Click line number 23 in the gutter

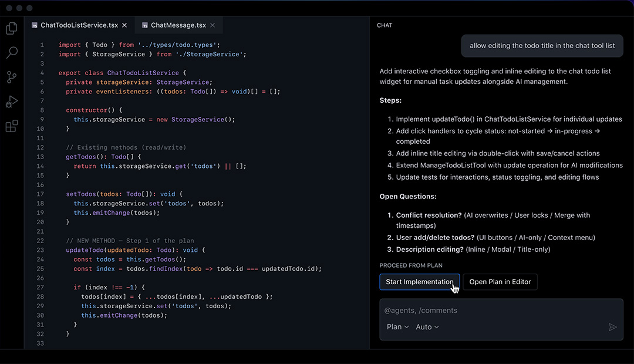coord(40,250)
